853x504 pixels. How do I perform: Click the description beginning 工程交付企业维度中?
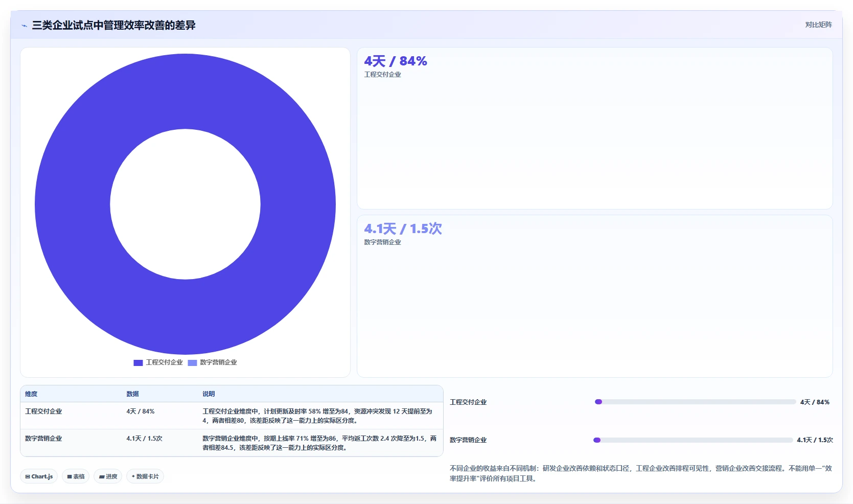317,416
